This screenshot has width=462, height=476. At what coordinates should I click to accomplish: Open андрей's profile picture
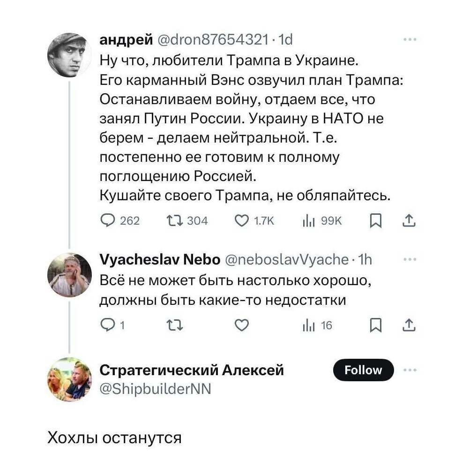(x=69, y=56)
